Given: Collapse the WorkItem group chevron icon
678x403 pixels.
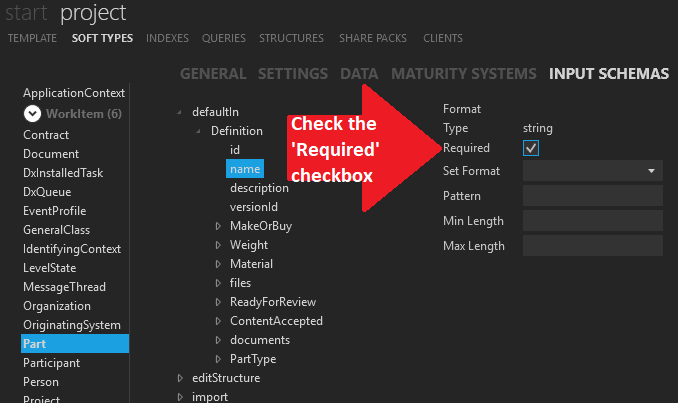Looking at the screenshot, I should point(32,114).
